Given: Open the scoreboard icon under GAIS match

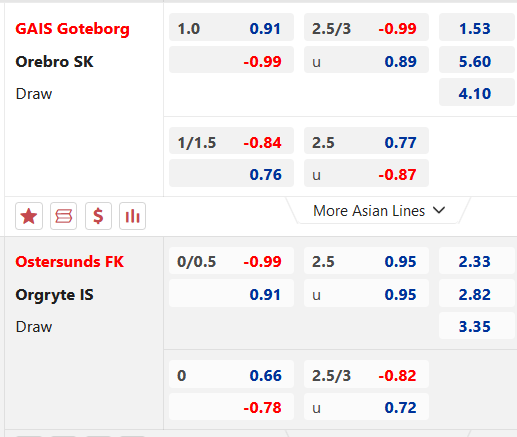Looking at the screenshot, I should [x=63, y=216].
